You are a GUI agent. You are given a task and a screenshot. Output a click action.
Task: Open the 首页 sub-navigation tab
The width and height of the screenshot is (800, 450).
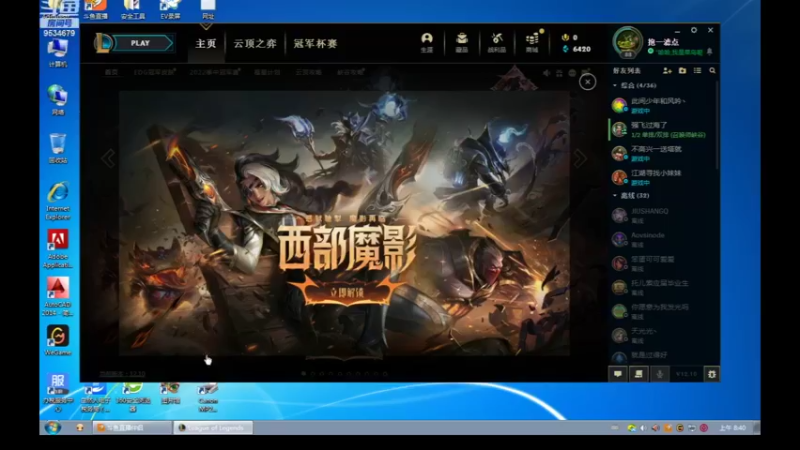(x=111, y=72)
